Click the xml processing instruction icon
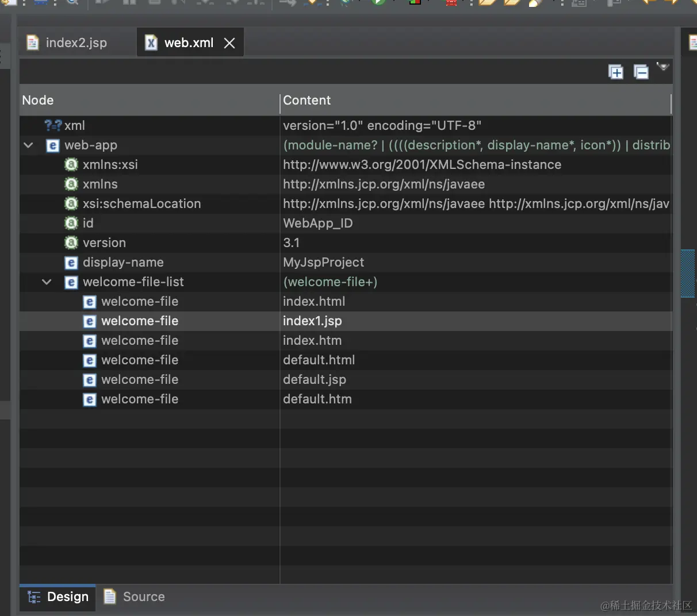Viewport: 697px width, 616px height. tap(53, 126)
